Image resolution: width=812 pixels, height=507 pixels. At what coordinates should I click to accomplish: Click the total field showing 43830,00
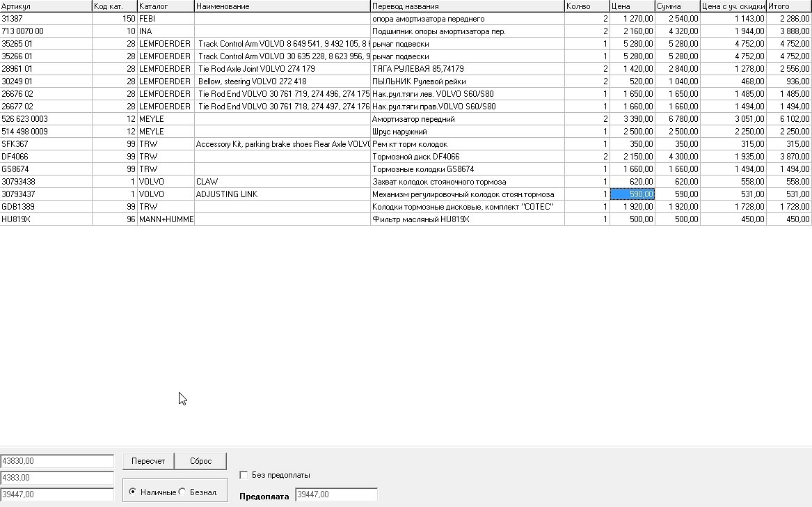click(57, 460)
